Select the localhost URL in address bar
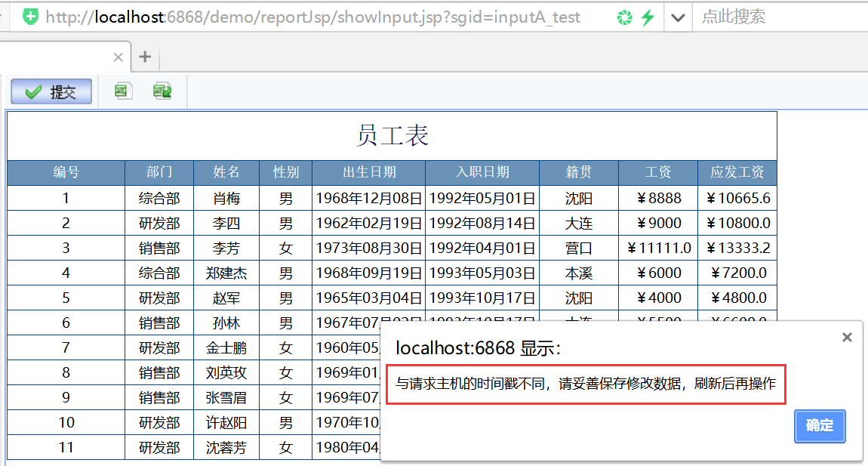Screen dimensions: 868x466 (312, 17)
